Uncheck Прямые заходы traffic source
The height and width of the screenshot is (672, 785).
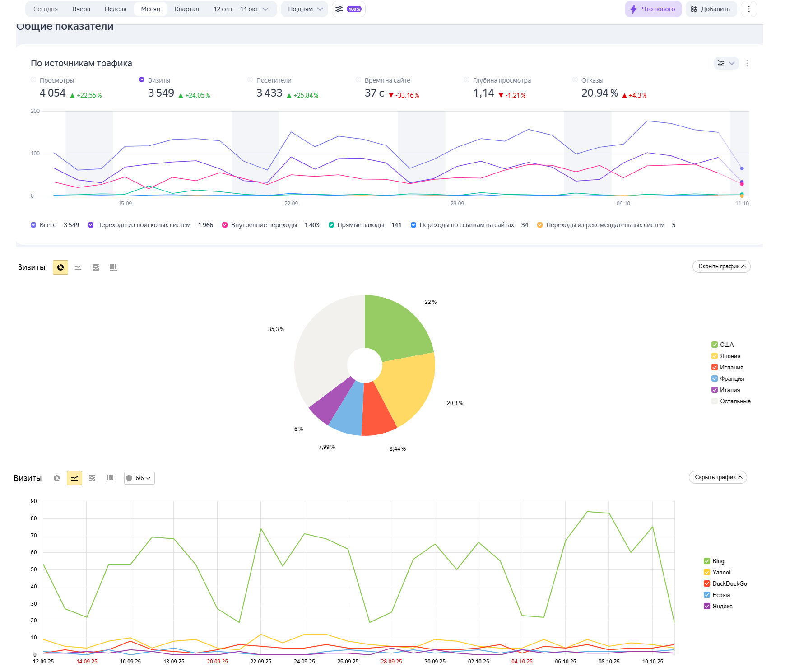point(331,225)
